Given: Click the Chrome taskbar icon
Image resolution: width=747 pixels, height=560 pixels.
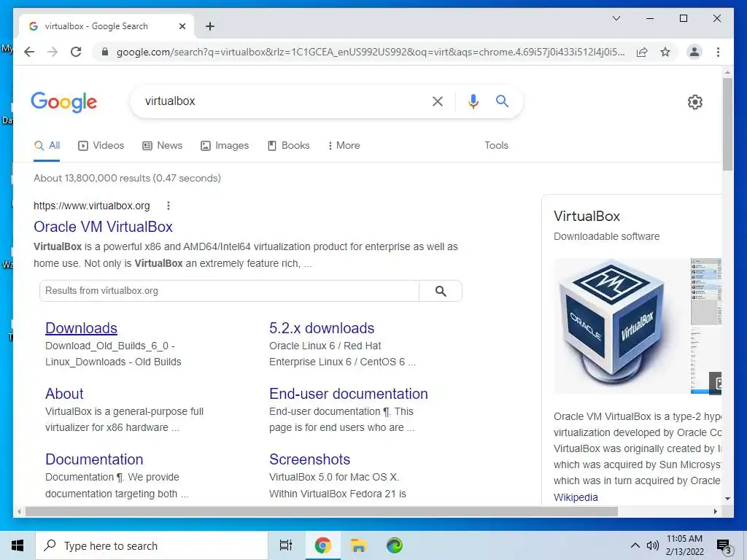Looking at the screenshot, I should tap(322, 545).
